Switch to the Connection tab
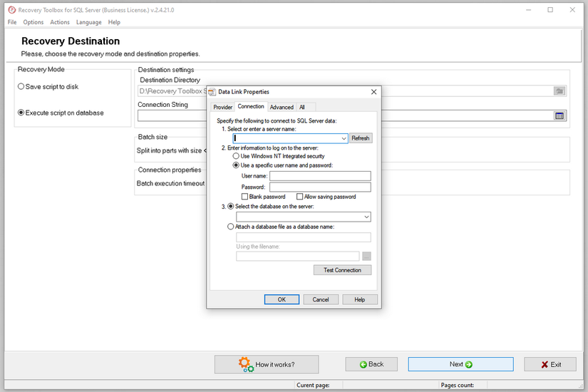The image size is (588, 392). pos(251,106)
